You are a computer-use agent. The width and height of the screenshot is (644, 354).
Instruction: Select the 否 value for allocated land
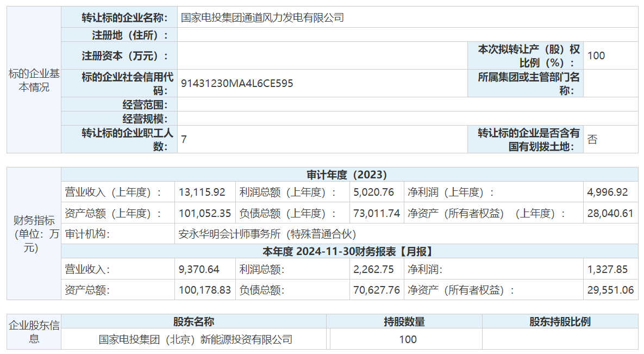point(592,139)
